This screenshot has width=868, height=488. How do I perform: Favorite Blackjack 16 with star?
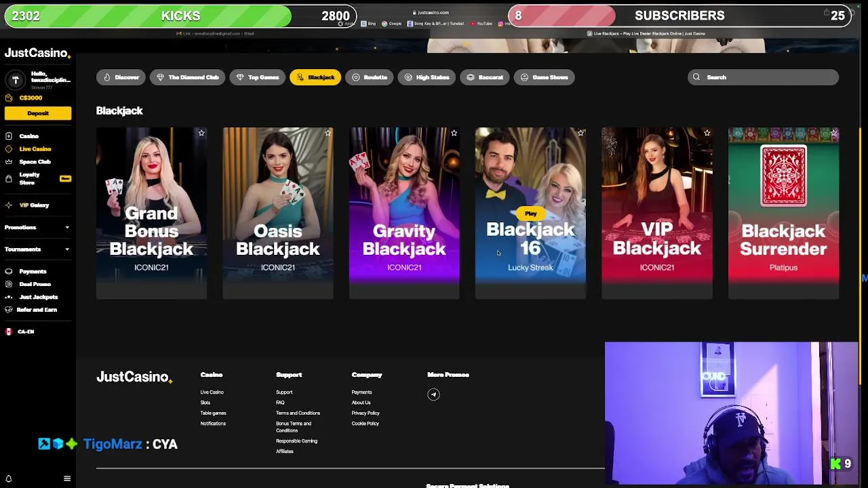(x=580, y=134)
